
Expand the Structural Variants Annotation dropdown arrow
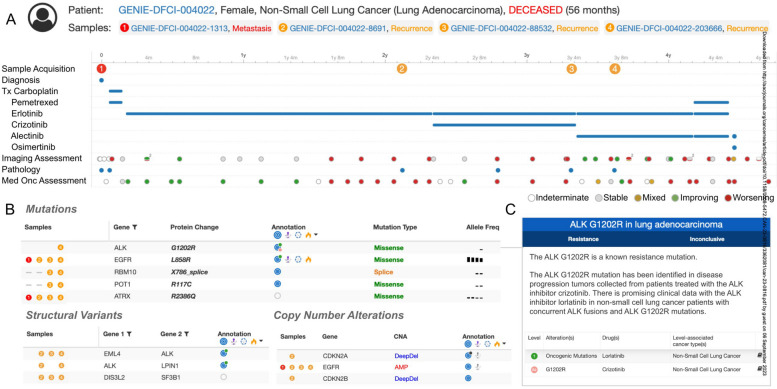pyautogui.click(x=261, y=341)
